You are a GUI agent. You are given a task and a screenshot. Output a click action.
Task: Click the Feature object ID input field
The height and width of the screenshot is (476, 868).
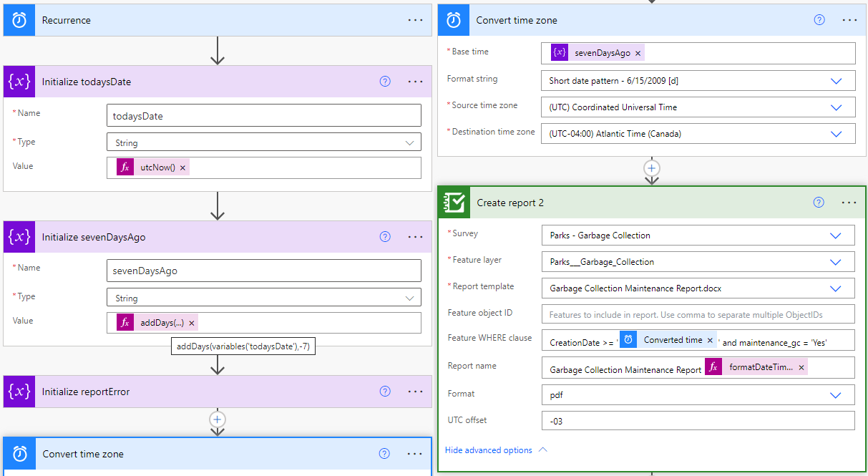(698, 314)
